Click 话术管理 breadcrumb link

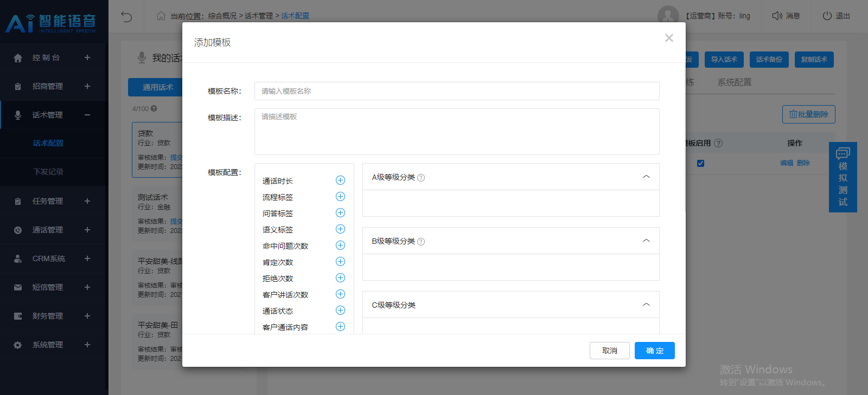click(x=259, y=16)
